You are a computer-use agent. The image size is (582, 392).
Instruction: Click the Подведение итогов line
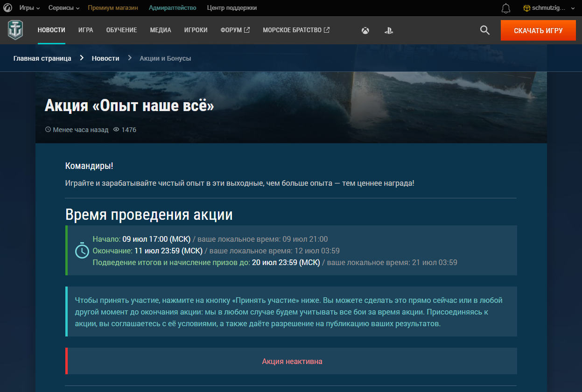(x=275, y=262)
